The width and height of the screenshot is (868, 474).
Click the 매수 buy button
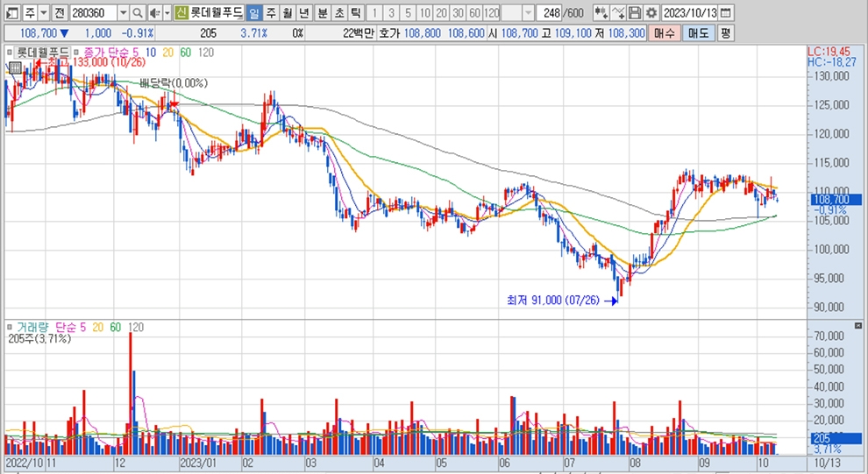pyautogui.click(x=665, y=32)
